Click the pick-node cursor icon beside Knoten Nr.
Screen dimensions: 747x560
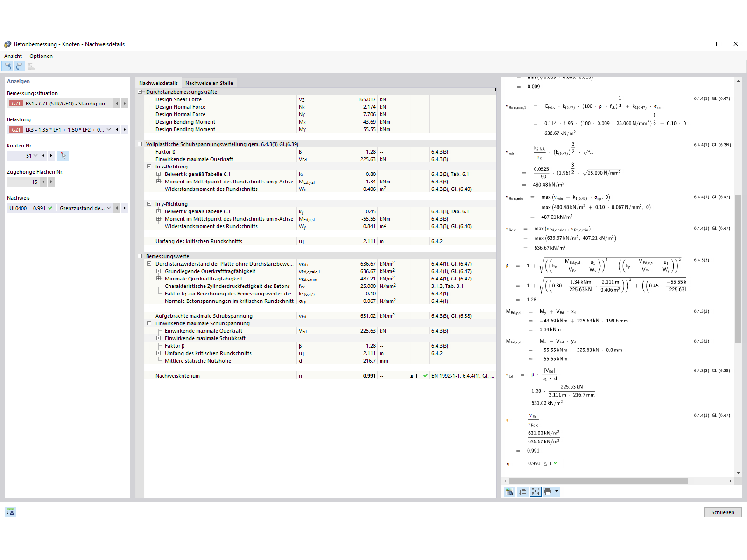coord(63,155)
